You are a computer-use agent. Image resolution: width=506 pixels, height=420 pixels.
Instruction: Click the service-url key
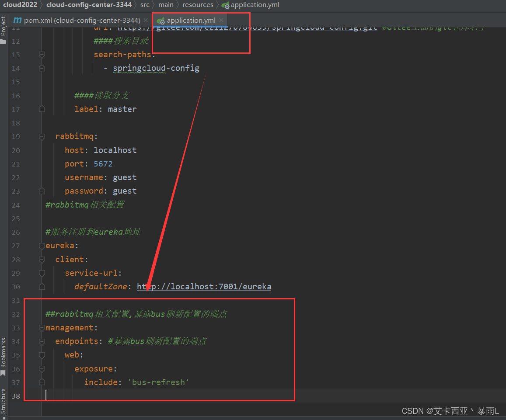click(x=91, y=273)
